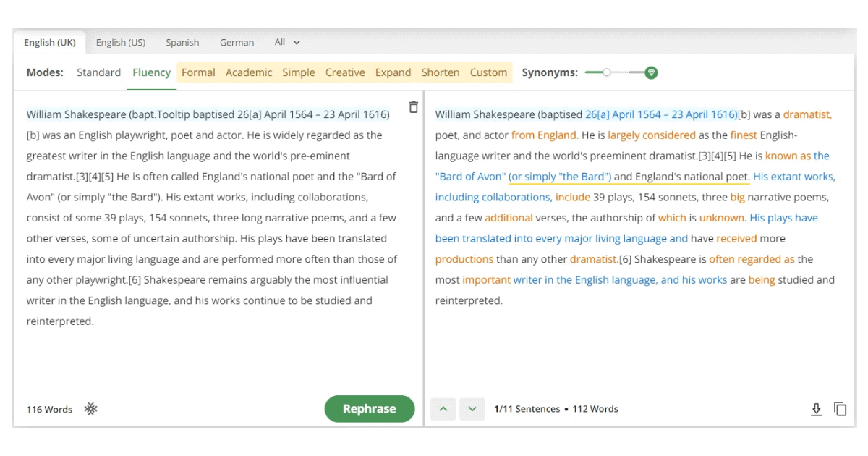868x456 pixels.
Task: Click the "1/11 Sentences" counter
Action: 527,409
